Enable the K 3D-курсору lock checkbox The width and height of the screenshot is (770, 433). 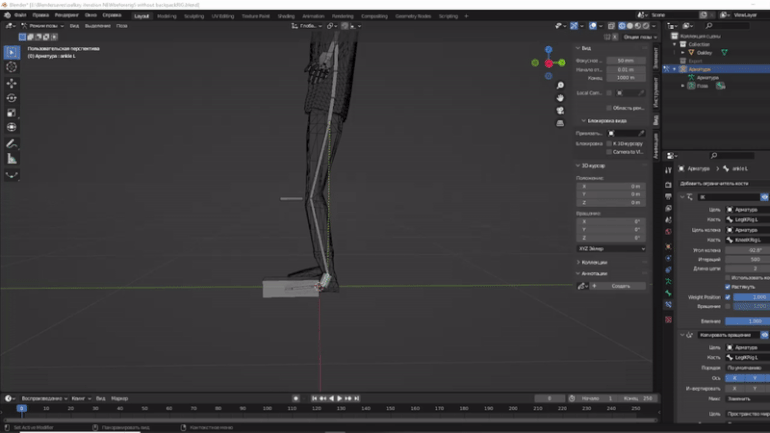[x=609, y=143]
